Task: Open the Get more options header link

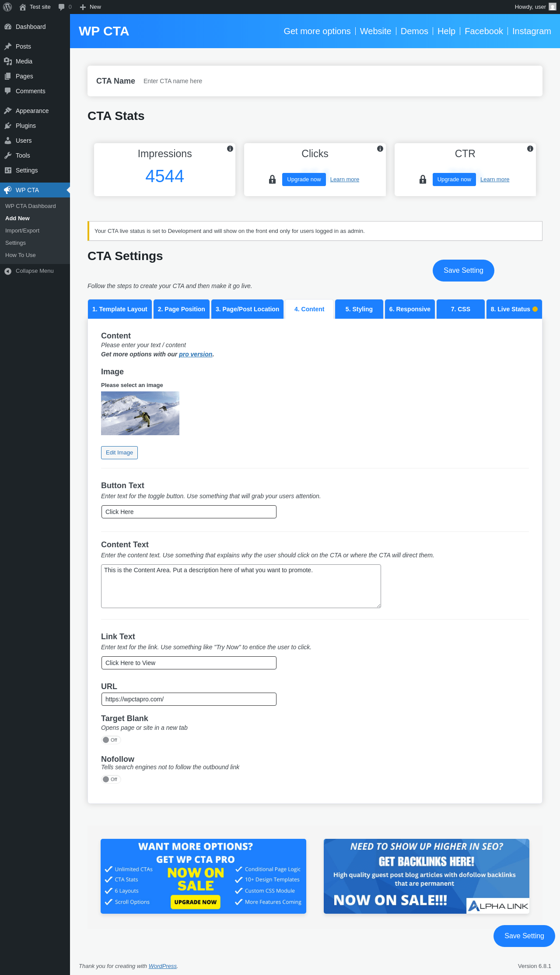Action: [x=317, y=31]
